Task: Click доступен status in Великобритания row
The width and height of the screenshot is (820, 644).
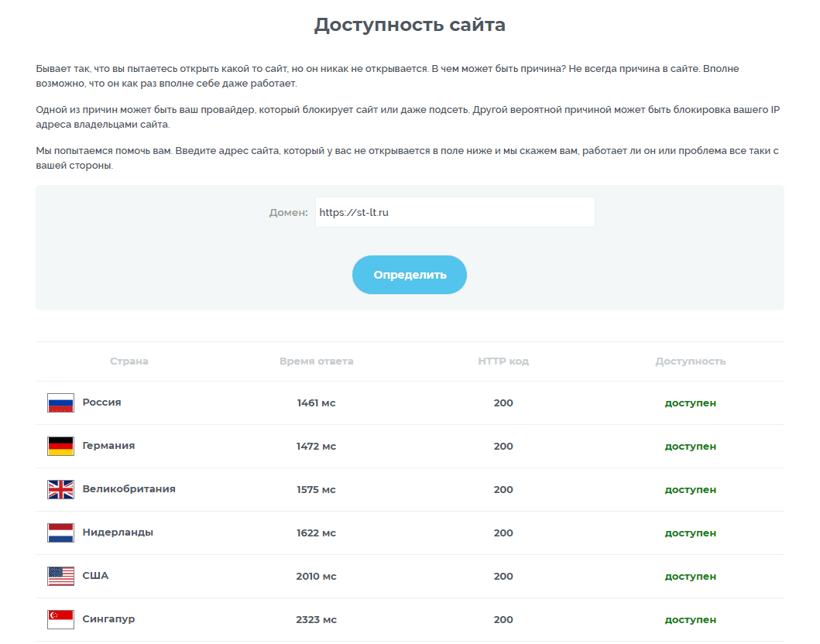Action: [x=691, y=490]
